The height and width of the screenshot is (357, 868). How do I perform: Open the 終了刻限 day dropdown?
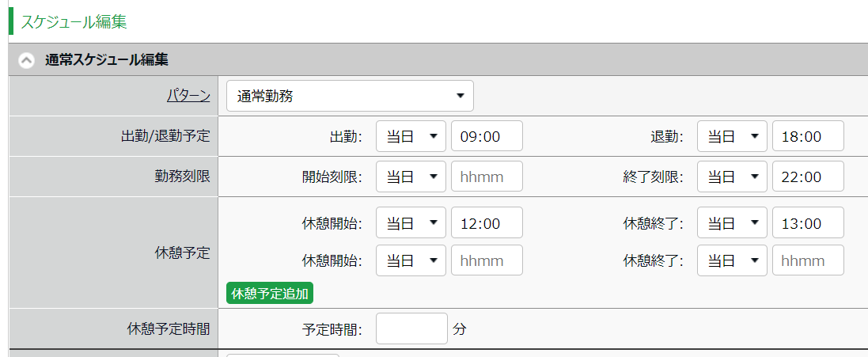(x=732, y=177)
